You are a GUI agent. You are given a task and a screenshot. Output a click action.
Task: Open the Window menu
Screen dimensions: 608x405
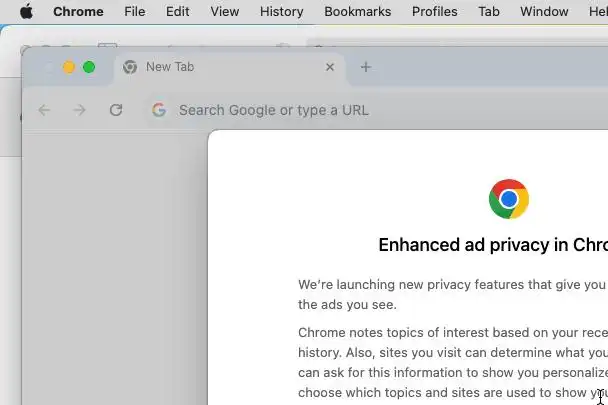pyautogui.click(x=544, y=12)
